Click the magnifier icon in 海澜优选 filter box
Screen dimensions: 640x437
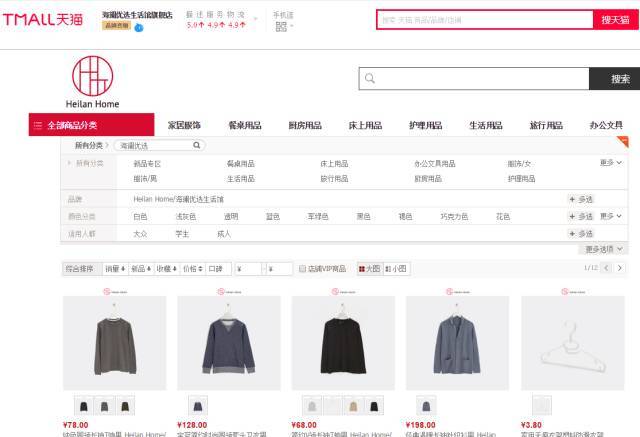(x=197, y=146)
